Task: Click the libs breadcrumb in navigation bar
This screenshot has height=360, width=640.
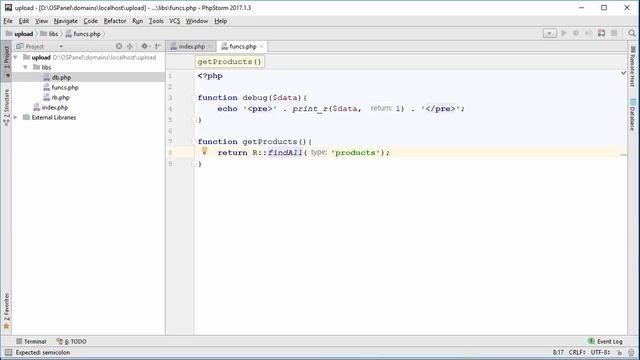Action: click(x=49, y=34)
